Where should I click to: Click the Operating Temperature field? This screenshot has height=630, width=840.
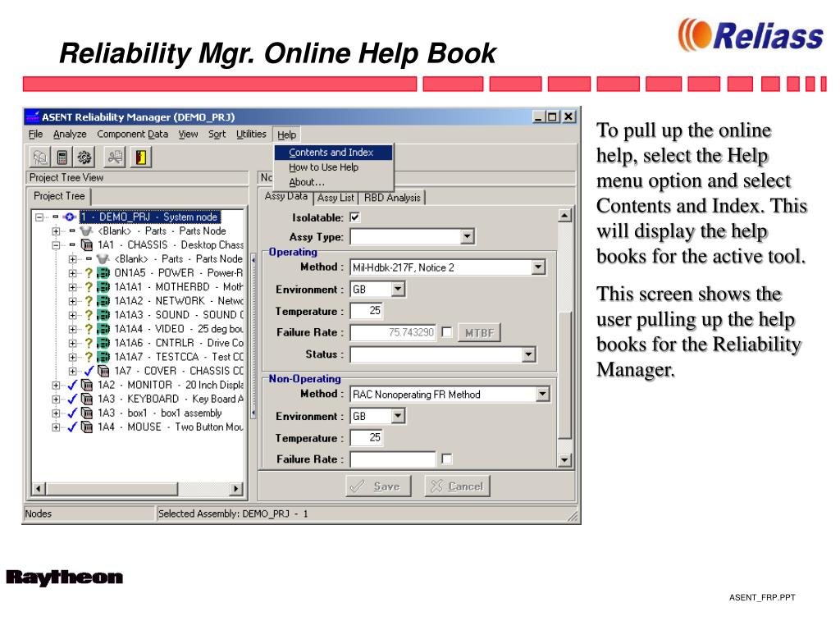(x=366, y=311)
